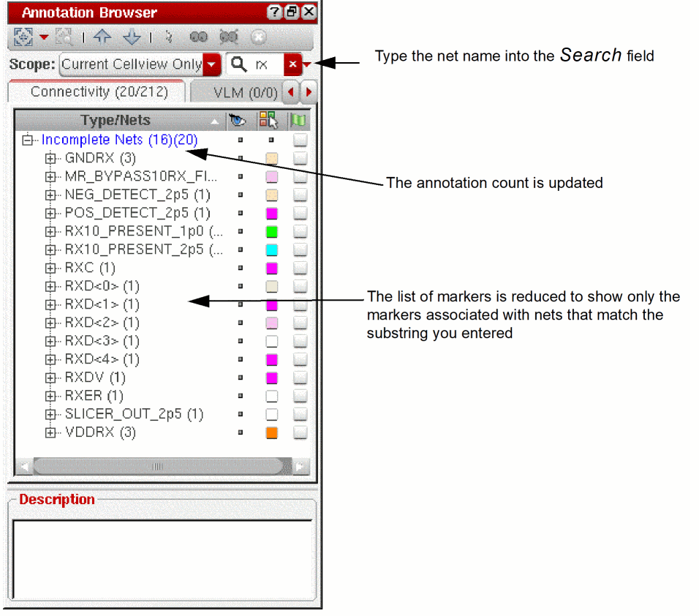Screen dimensions: 699x616
Task: Expand the POS_DETECT_2p5 (1) net
Action: [x=50, y=213]
